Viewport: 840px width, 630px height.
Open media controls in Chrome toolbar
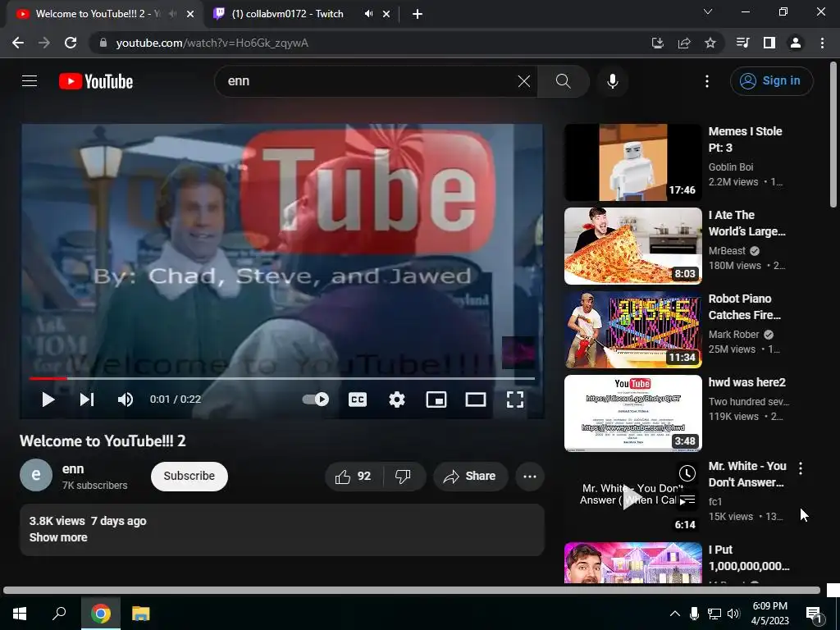(742, 43)
